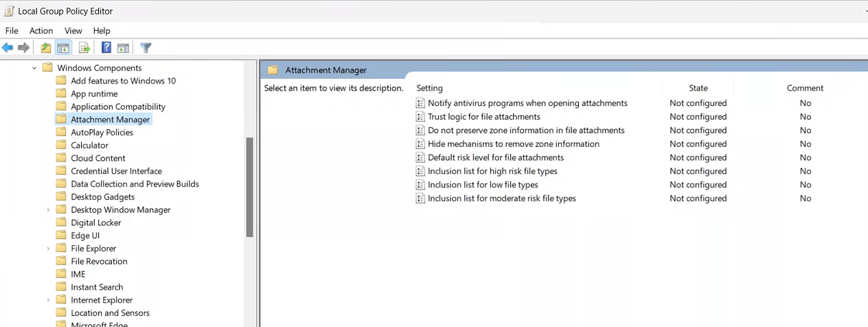The height and width of the screenshot is (327, 868).
Task: Select Inclusion list for low file types
Action: pos(483,185)
